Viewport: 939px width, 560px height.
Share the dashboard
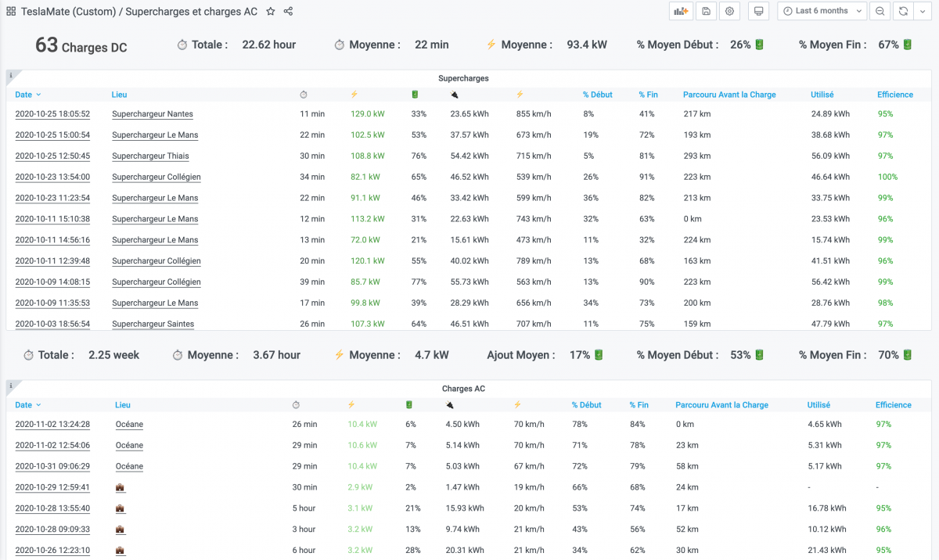(x=289, y=11)
